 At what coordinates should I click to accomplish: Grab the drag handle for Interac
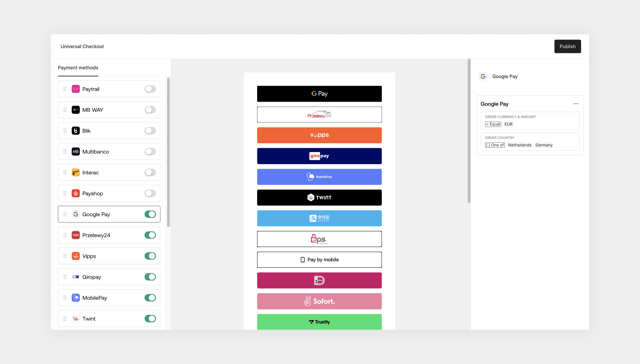(x=65, y=172)
